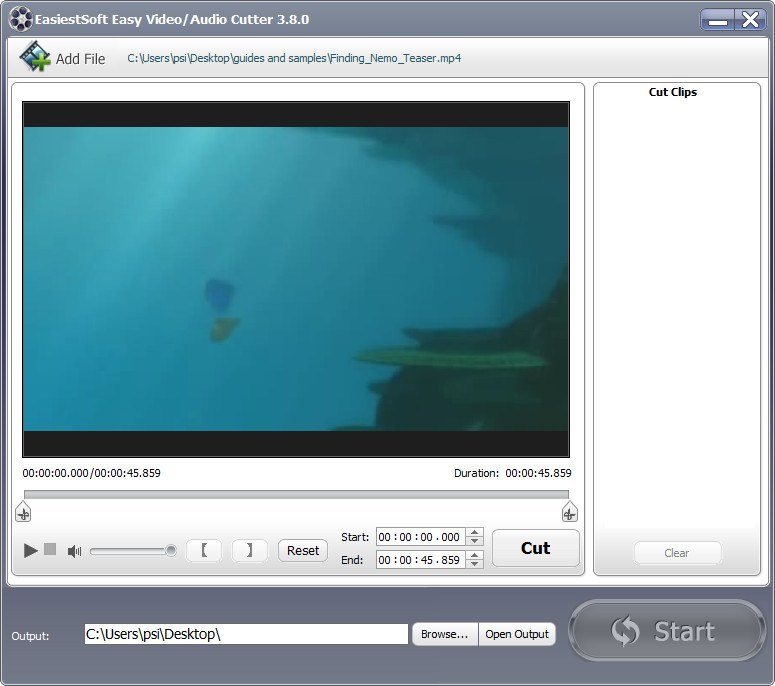Close the Video/Audio Cutter window

pyautogui.click(x=750, y=20)
